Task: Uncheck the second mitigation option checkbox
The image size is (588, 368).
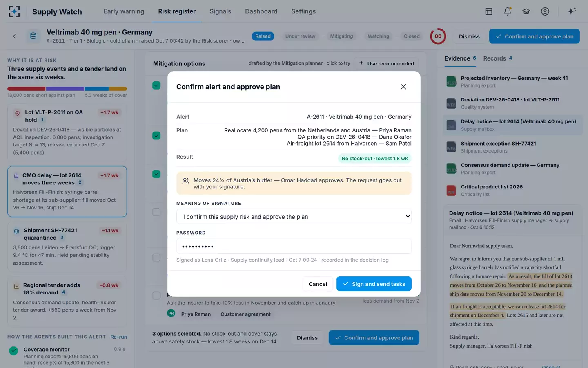Action: [156, 135]
